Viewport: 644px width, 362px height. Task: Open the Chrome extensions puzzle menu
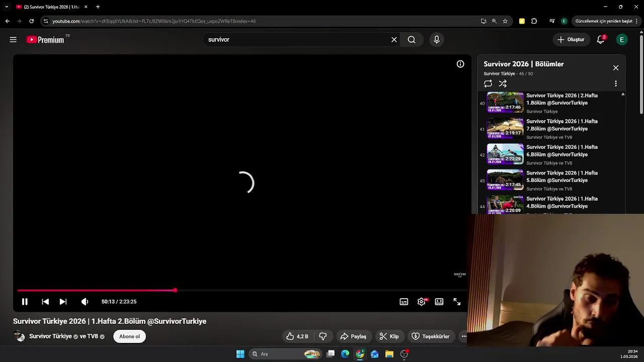pos(534,21)
